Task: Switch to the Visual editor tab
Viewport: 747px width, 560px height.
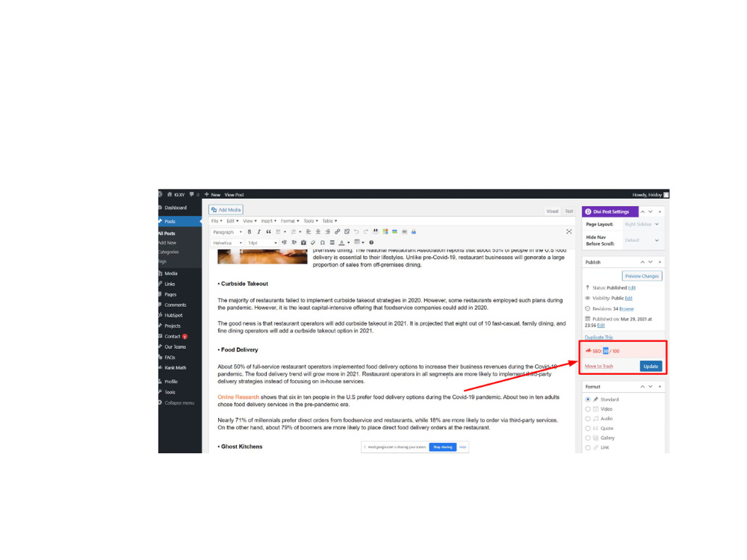Action: (552, 211)
